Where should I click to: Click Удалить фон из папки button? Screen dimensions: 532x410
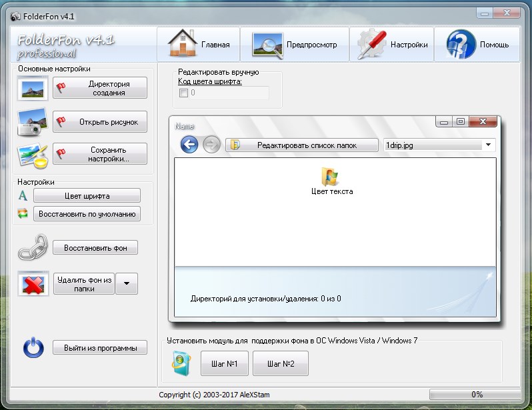coord(84,284)
